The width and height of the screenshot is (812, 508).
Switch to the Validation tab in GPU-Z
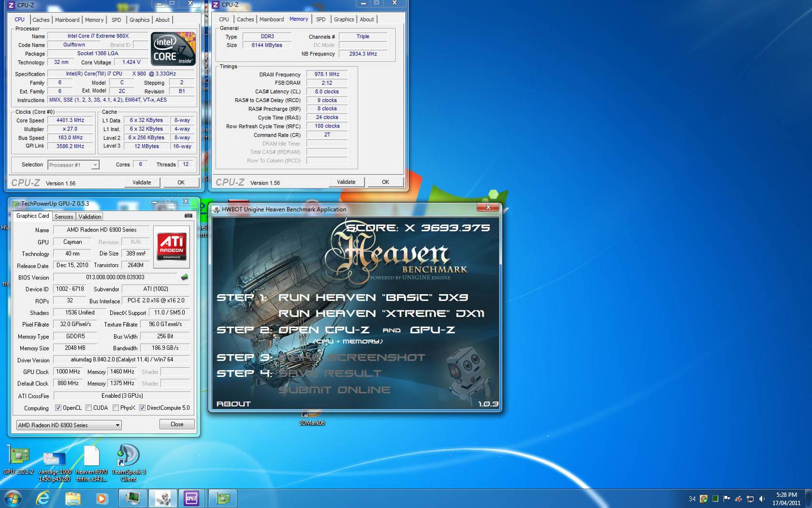[90, 216]
